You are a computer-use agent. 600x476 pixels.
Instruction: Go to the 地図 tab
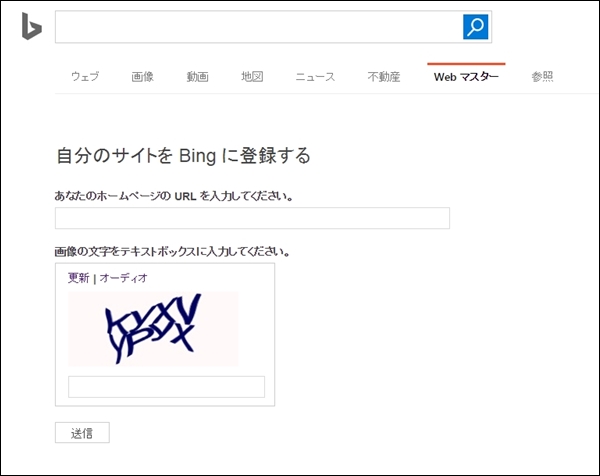tap(252, 77)
